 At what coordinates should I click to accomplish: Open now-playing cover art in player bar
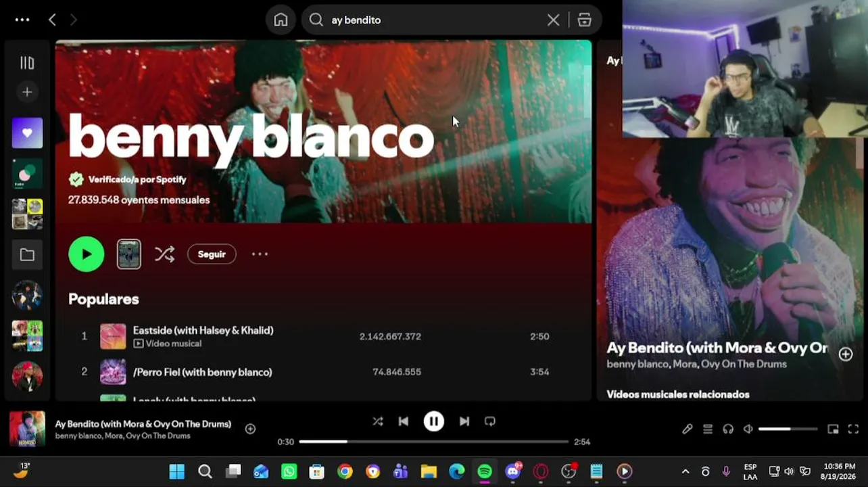coord(27,429)
